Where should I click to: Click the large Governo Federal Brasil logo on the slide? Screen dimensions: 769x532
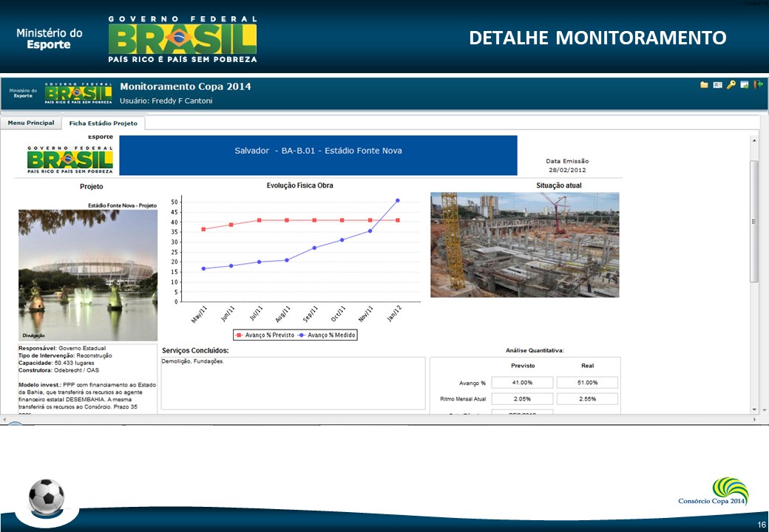tap(183, 39)
